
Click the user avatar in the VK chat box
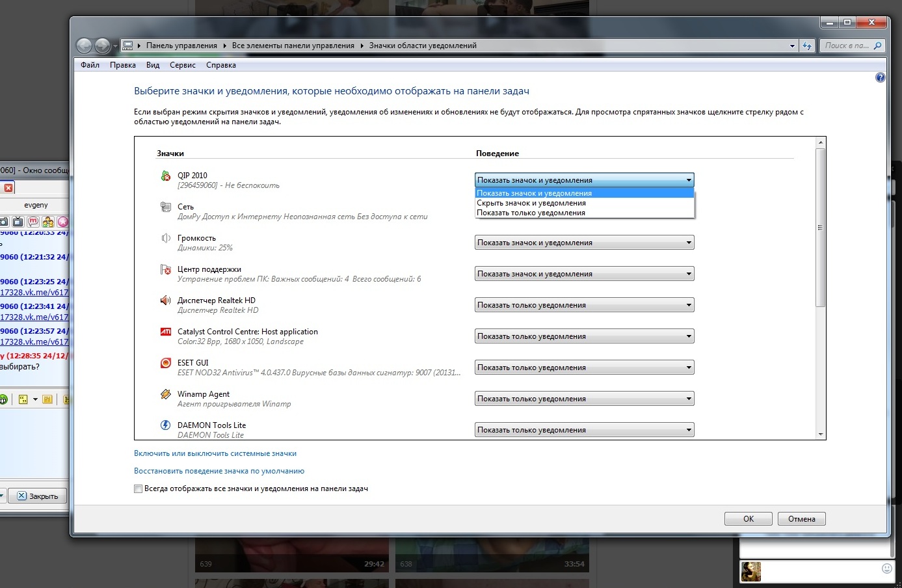pyautogui.click(x=751, y=572)
